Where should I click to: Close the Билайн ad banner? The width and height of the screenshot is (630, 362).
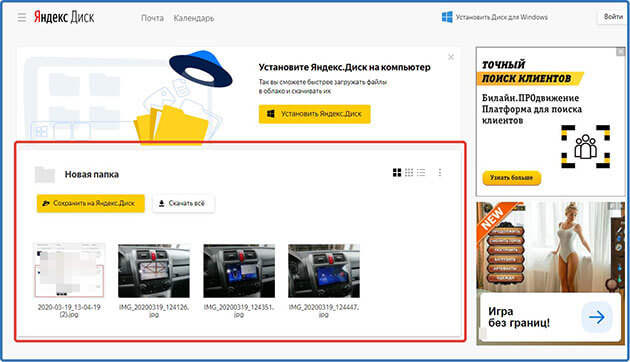click(x=621, y=52)
